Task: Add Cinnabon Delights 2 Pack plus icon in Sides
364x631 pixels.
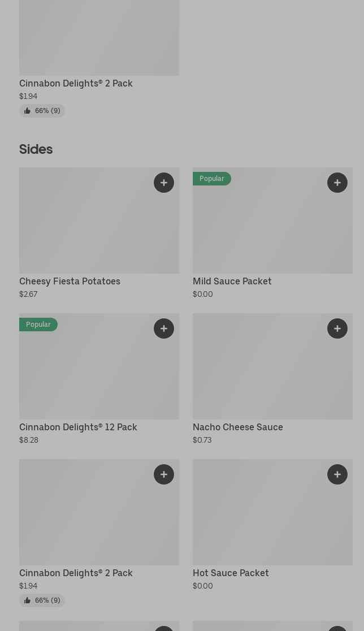Action: [164, 474]
